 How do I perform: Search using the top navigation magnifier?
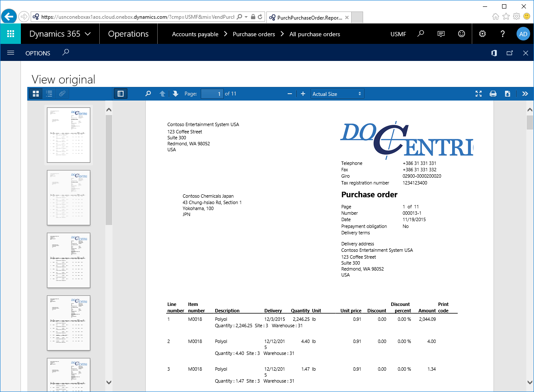point(421,34)
